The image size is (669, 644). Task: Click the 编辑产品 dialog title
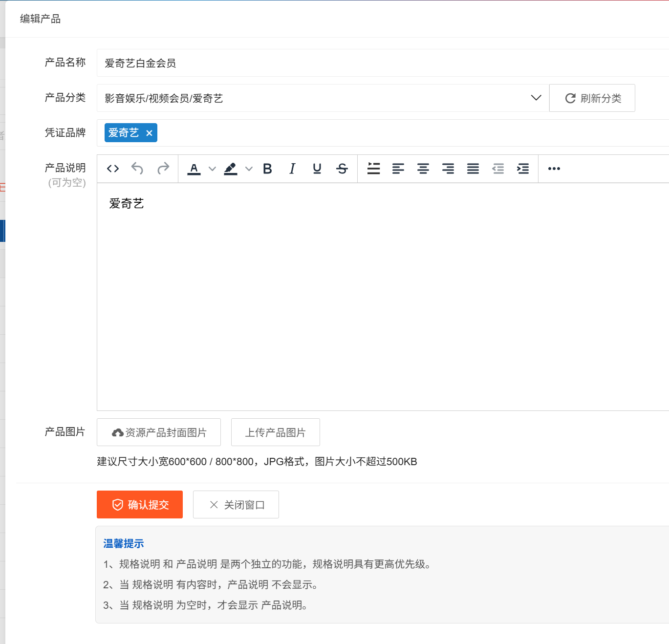(x=40, y=19)
